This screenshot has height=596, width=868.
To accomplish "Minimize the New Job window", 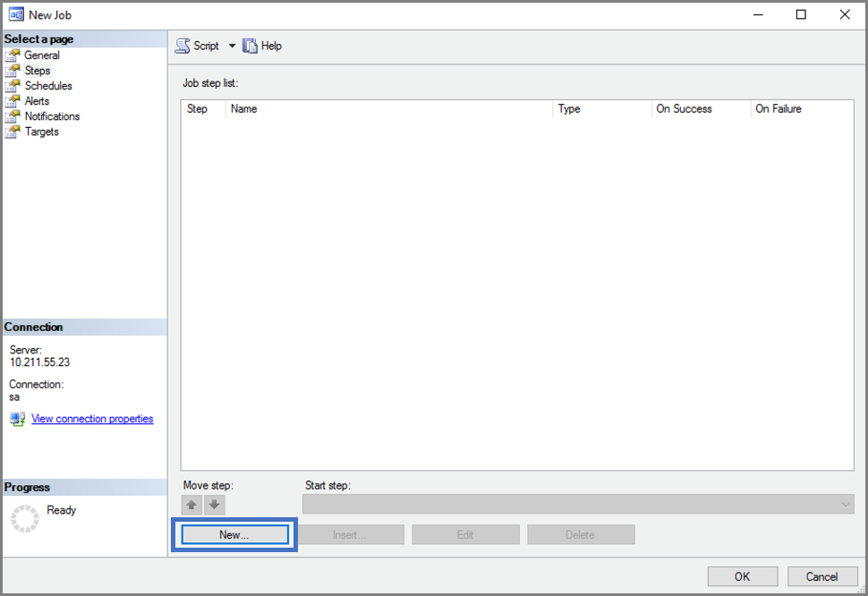I will click(759, 15).
